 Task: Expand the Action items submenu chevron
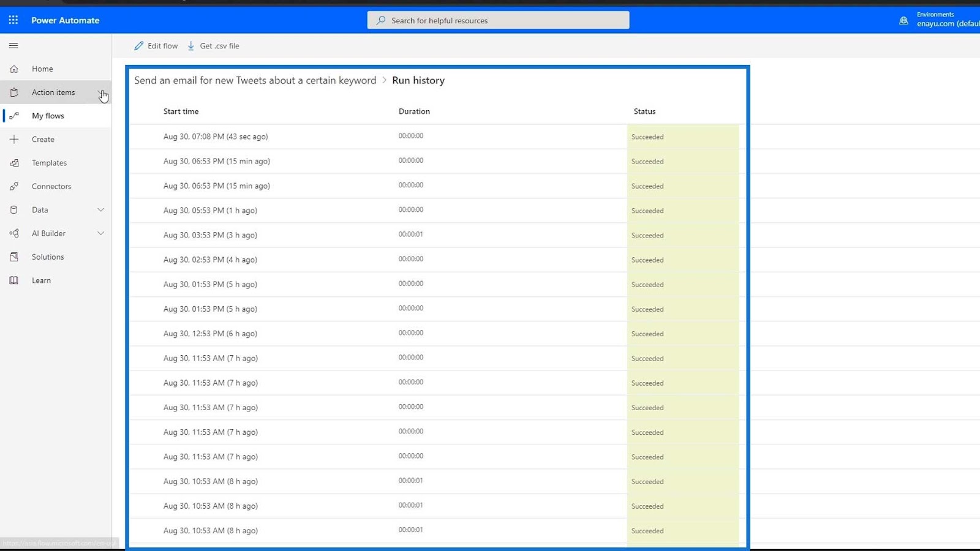click(x=101, y=92)
